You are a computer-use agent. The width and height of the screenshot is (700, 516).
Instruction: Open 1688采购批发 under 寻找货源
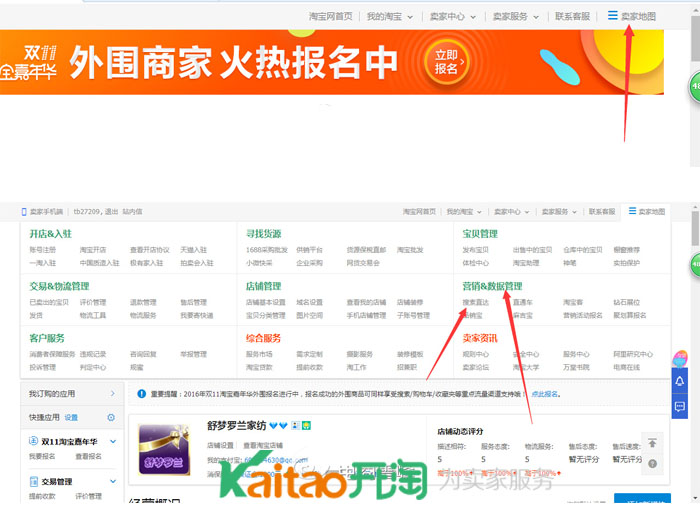pos(267,250)
